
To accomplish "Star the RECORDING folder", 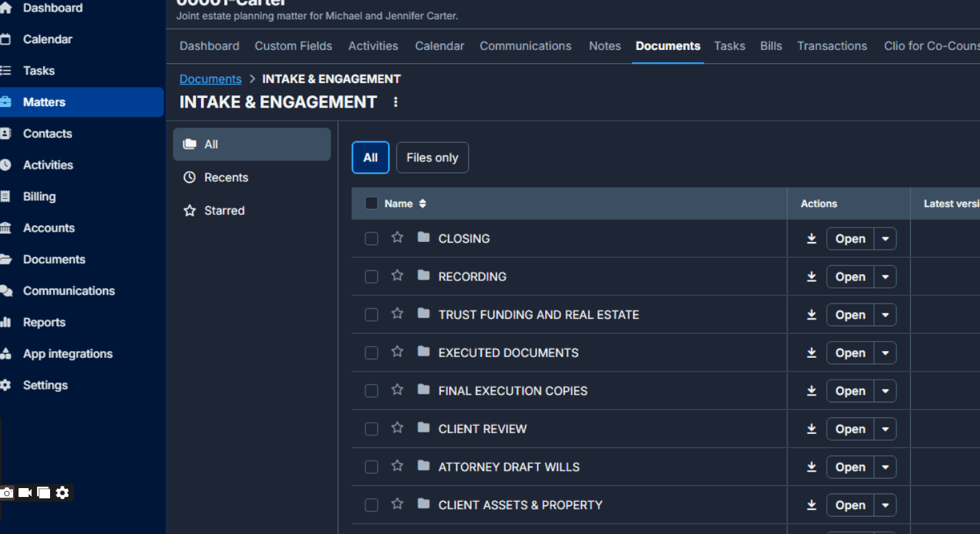I will click(397, 276).
